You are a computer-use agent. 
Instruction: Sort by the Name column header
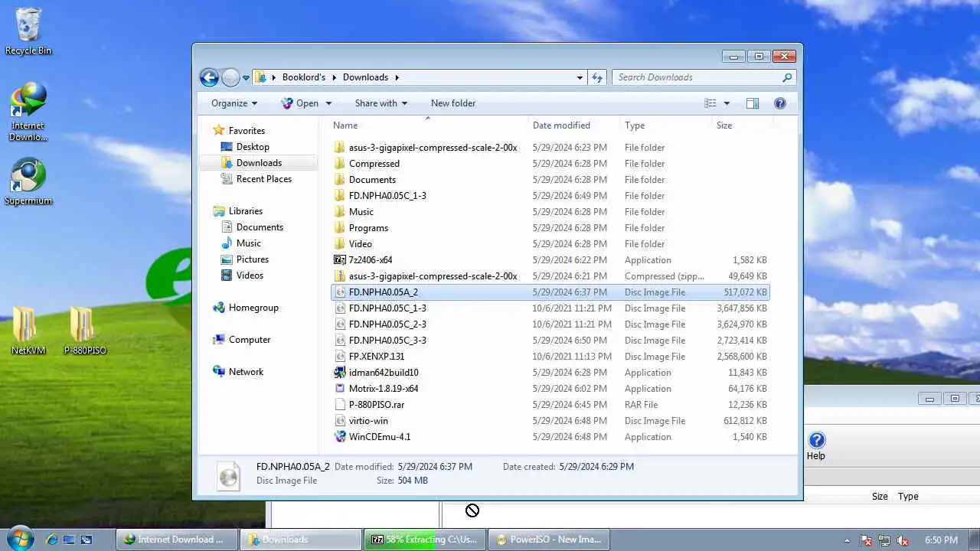tap(429, 126)
